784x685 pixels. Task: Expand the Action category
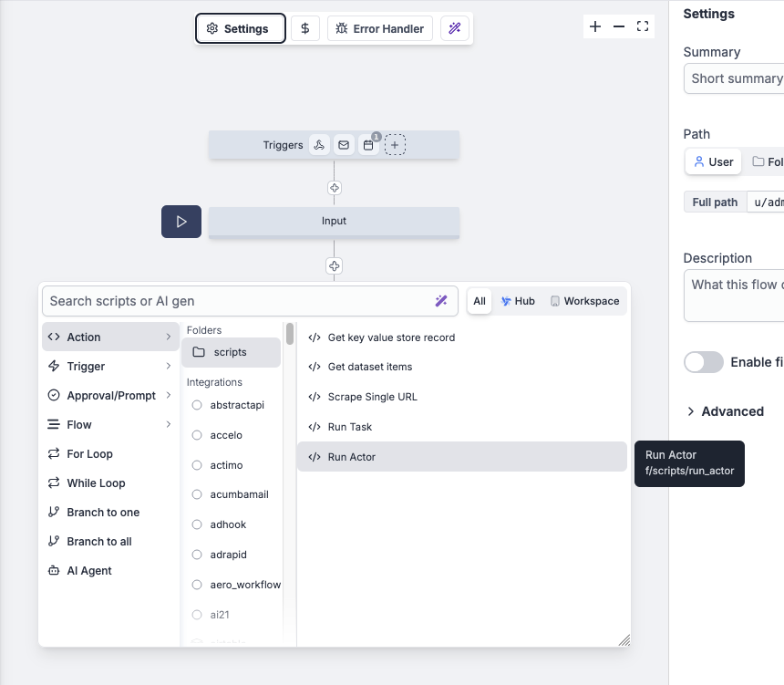click(109, 337)
